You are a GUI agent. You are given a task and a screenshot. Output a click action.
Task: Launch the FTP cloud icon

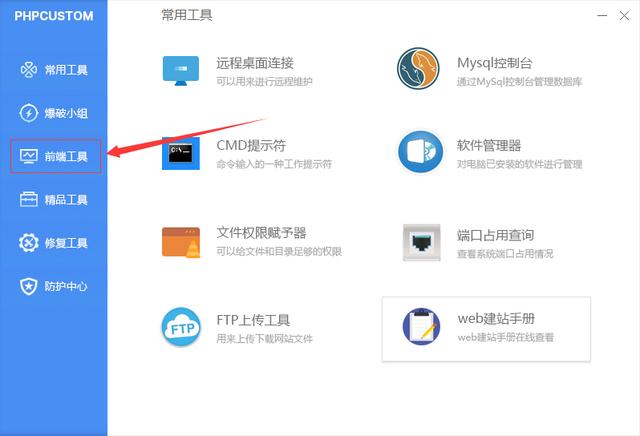tap(181, 327)
